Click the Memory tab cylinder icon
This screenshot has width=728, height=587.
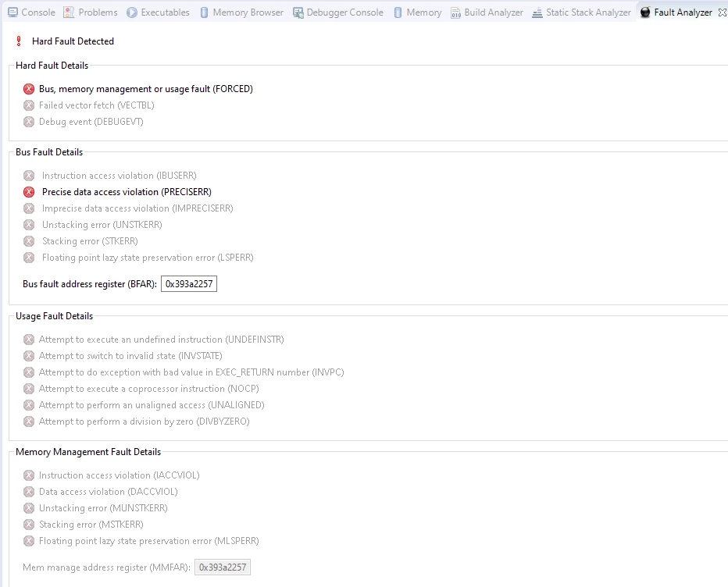tap(398, 12)
